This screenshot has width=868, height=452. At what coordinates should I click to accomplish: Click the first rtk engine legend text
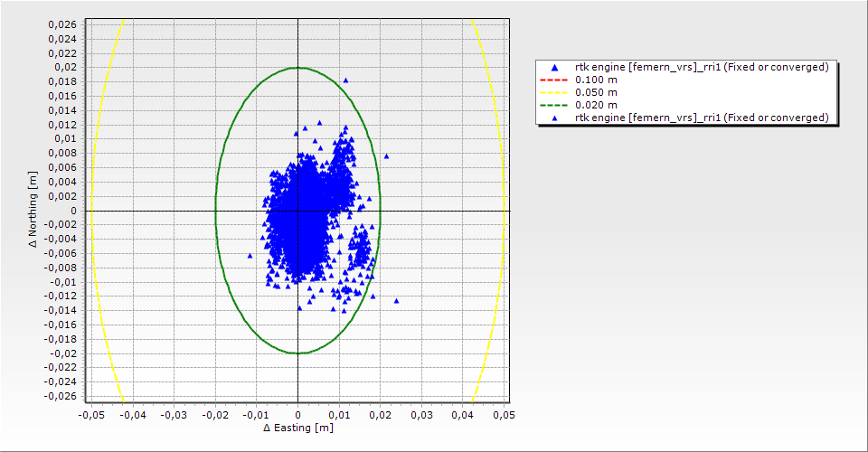tap(702, 67)
